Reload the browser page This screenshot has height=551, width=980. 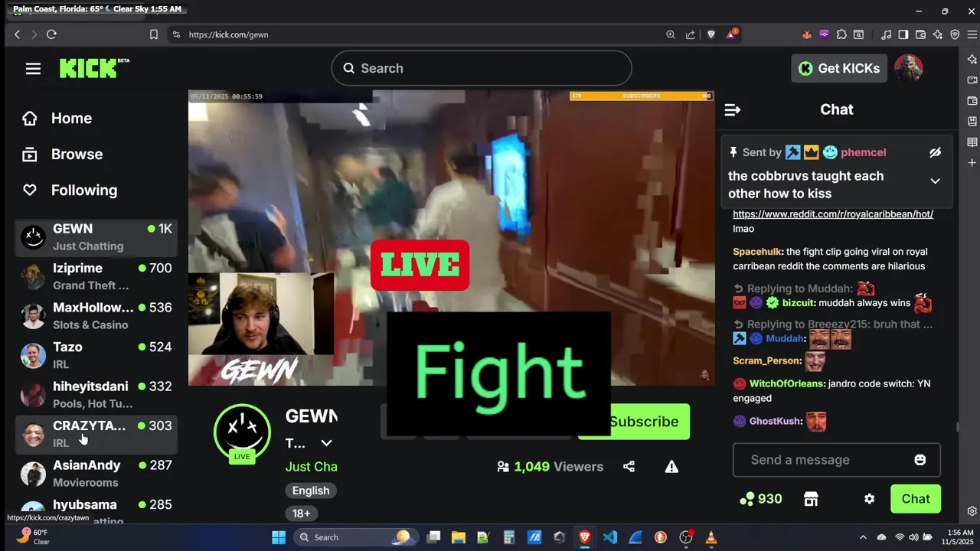coord(51,34)
